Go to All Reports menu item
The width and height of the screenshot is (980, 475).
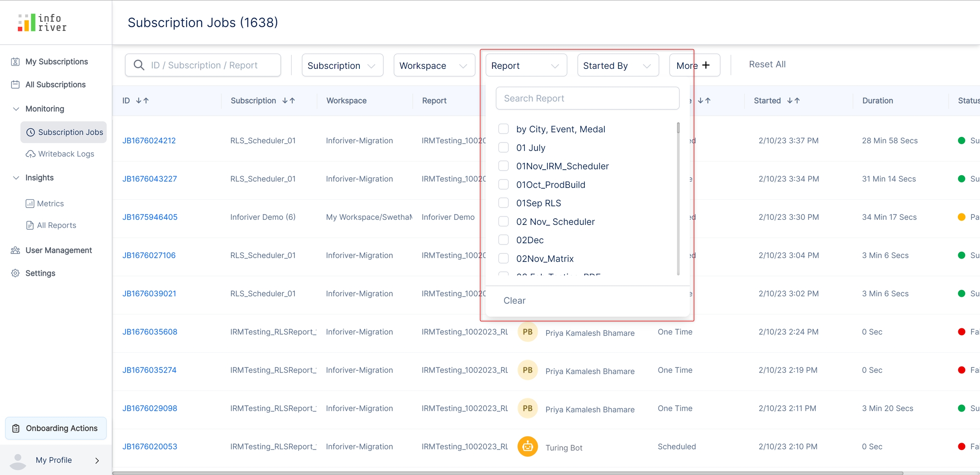[56, 225]
